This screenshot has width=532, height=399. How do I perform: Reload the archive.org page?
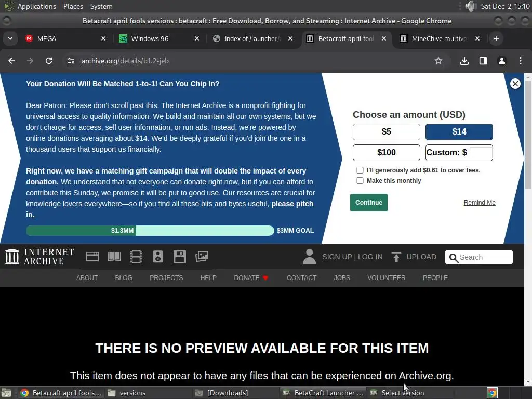49,61
